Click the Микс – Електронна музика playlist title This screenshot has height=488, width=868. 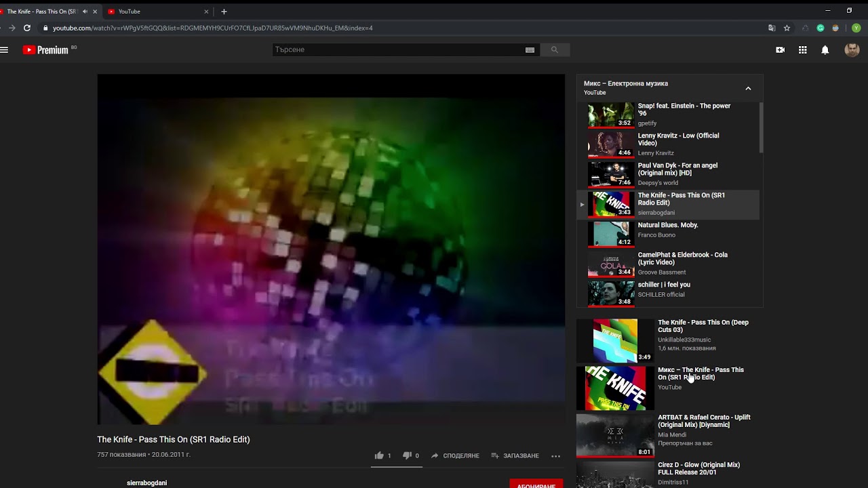(626, 83)
